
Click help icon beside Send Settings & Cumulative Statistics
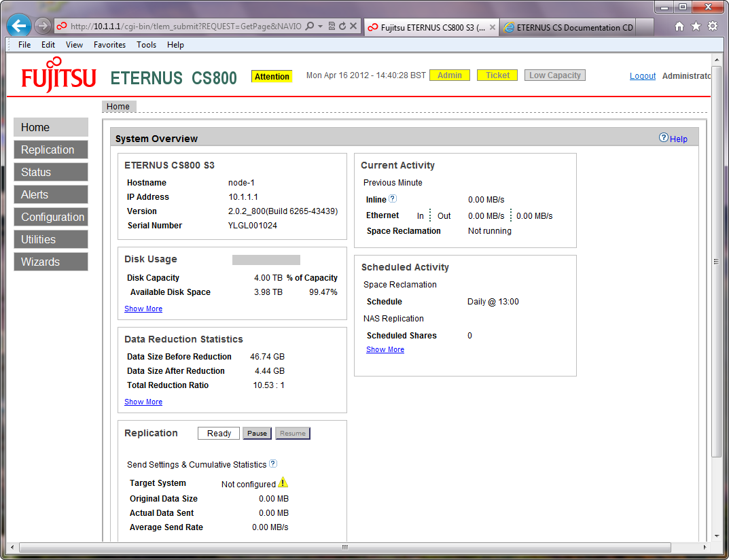click(x=273, y=463)
